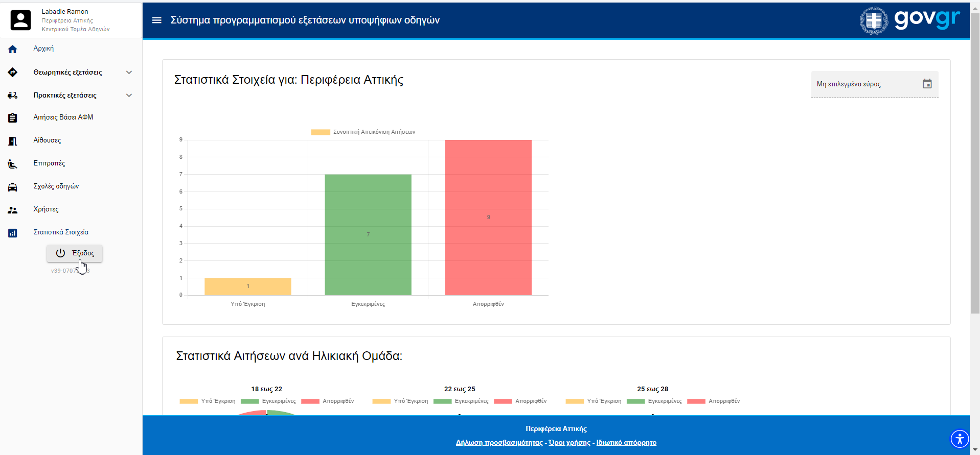Click the Μη επιλεγμένο εύρος date field
The image size is (980, 455).
(864, 84)
